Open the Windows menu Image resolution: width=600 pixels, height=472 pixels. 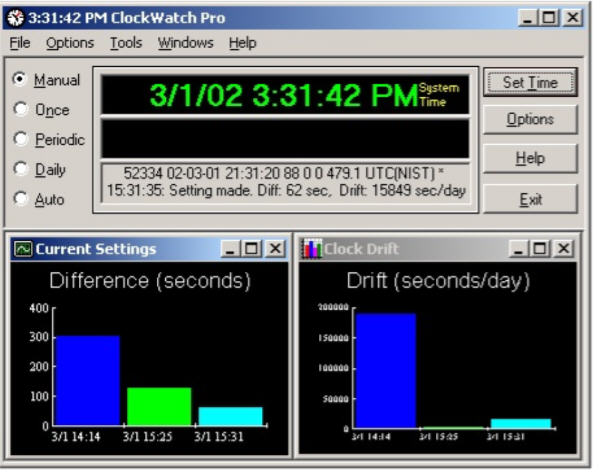point(186,43)
